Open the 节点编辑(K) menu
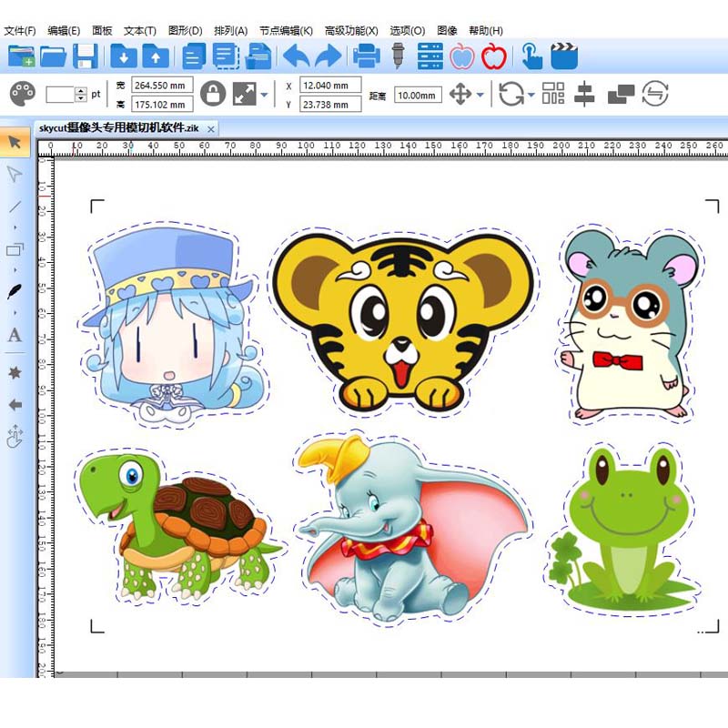Viewport: 728px width, 728px height. click(286, 31)
